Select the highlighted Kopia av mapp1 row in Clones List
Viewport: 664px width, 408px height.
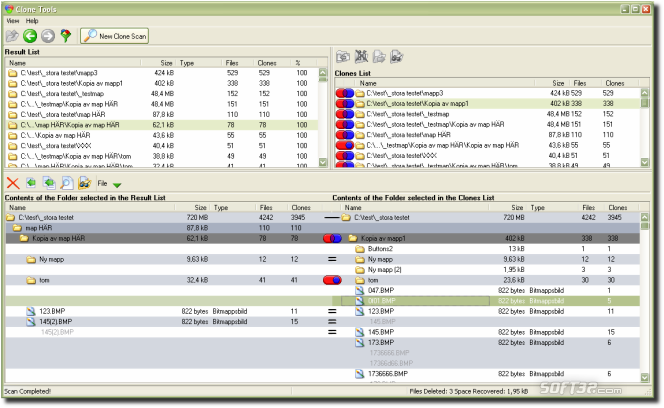(x=488, y=104)
